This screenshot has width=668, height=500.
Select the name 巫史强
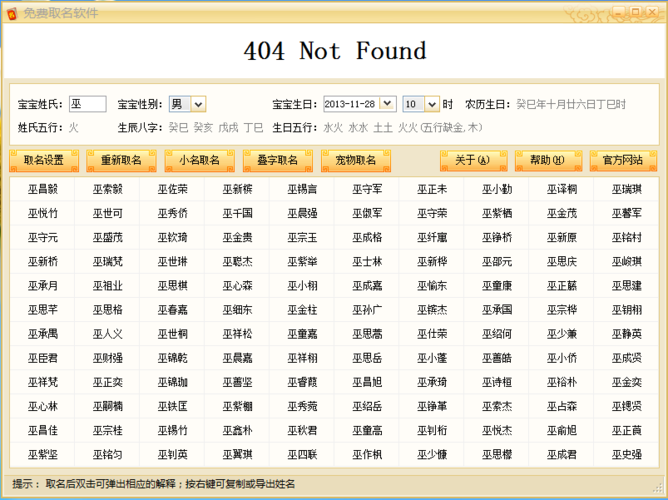627,455
